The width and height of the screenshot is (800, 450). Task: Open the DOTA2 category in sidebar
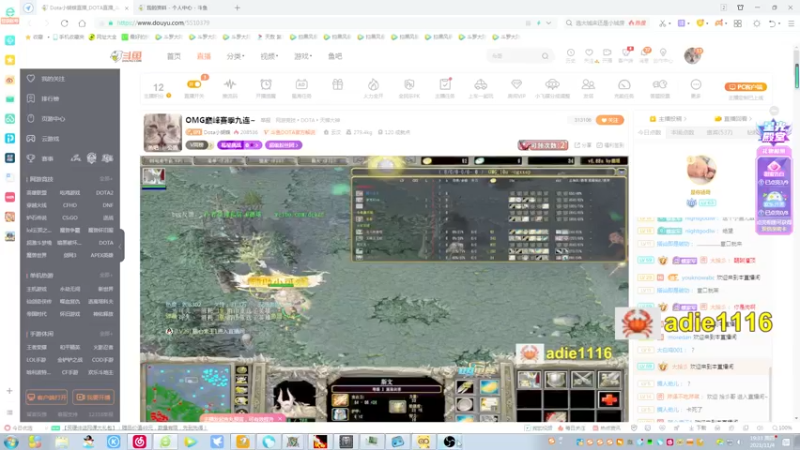105,193
